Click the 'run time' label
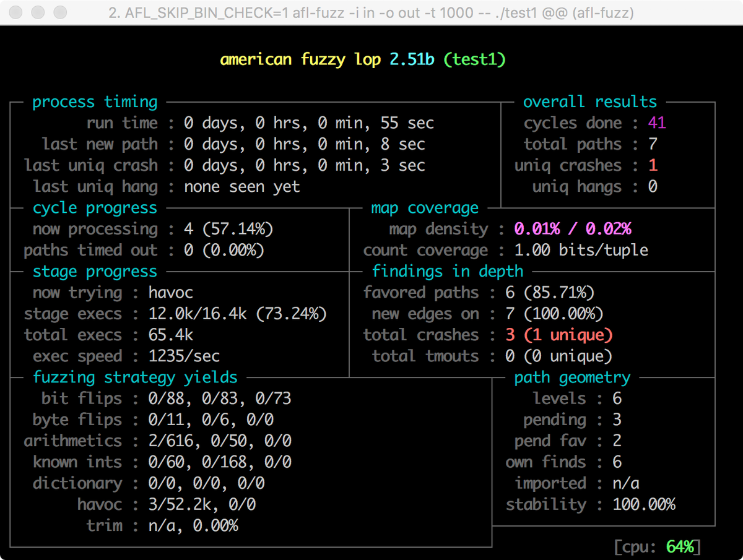The height and width of the screenshot is (560, 743). pos(122,123)
